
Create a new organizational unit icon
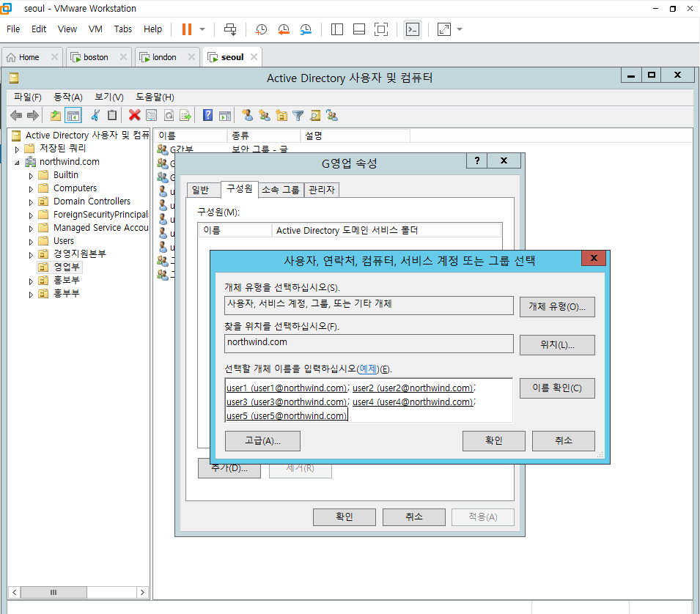point(281,116)
